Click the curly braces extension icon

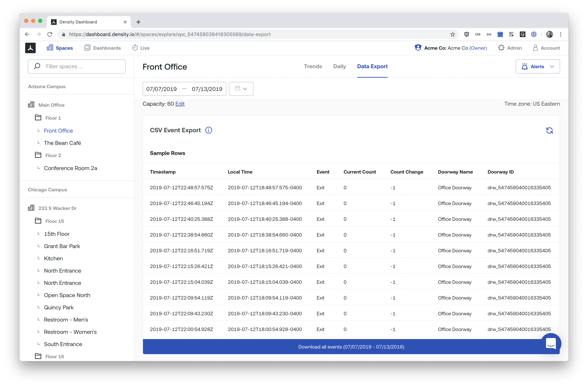[489, 34]
